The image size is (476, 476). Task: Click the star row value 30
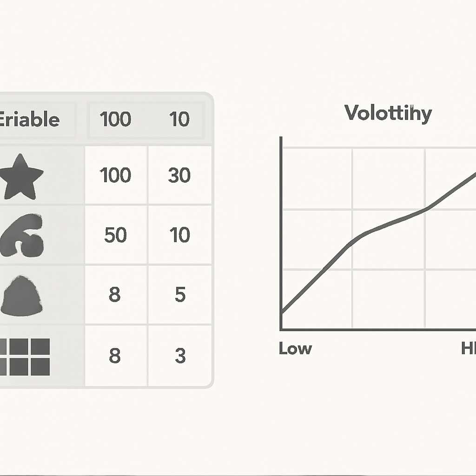pos(179,175)
